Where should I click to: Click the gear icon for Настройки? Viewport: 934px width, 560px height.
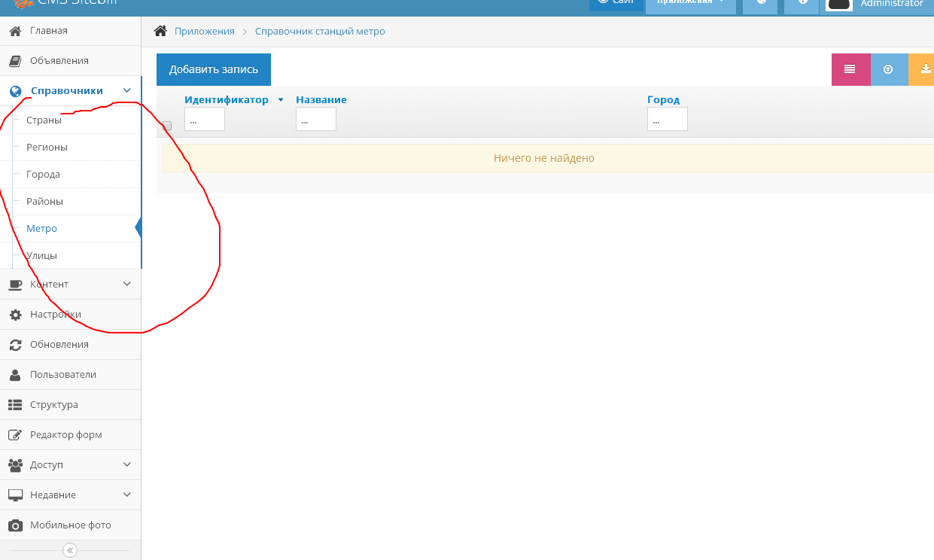15,315
